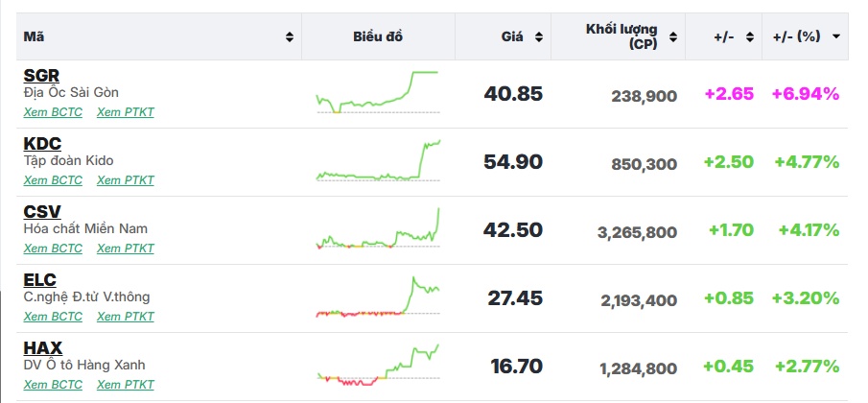Sort by Khối lượng (CP) arrows
The image size is (868, 403).
pos(673,37)
